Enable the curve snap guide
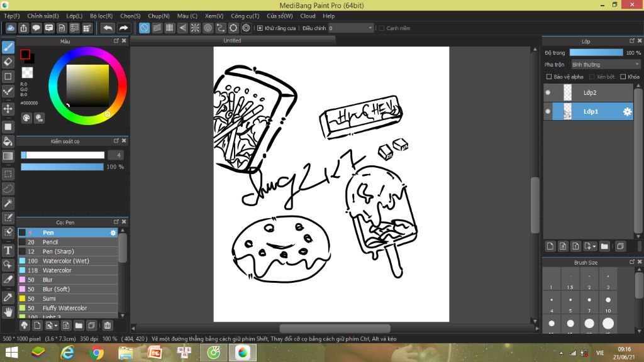 tap(221, 28)
